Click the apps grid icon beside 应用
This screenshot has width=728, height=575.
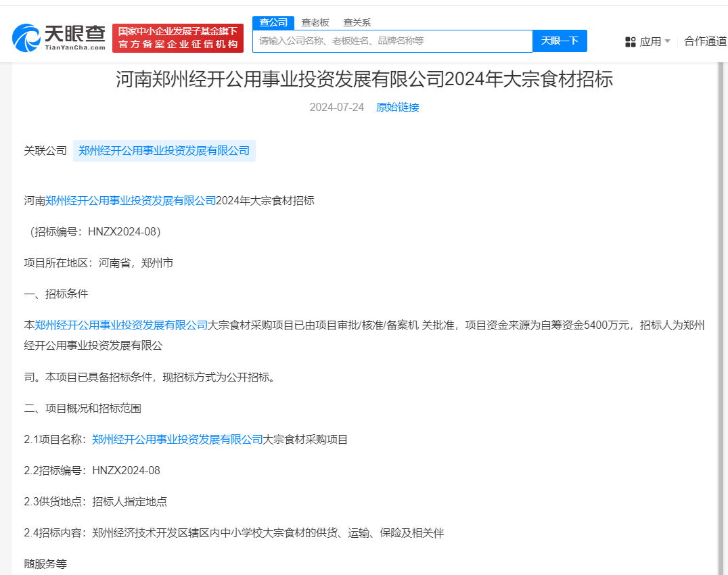click(631, 41)
